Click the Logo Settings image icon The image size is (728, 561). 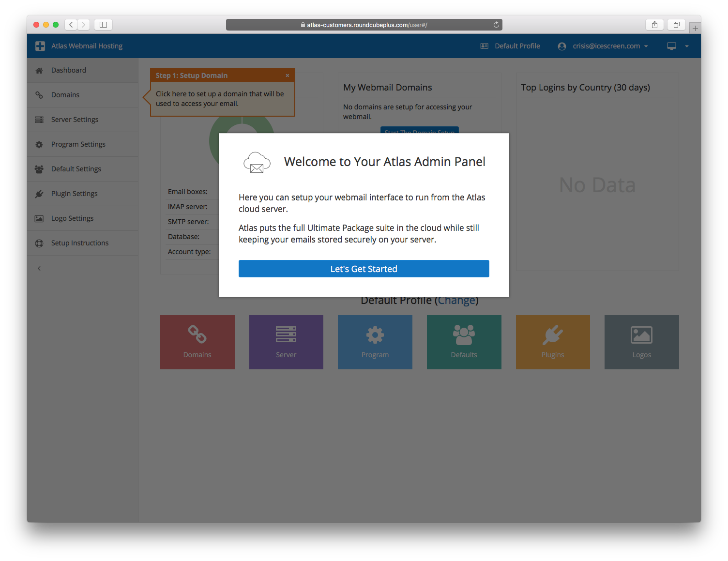39,219
